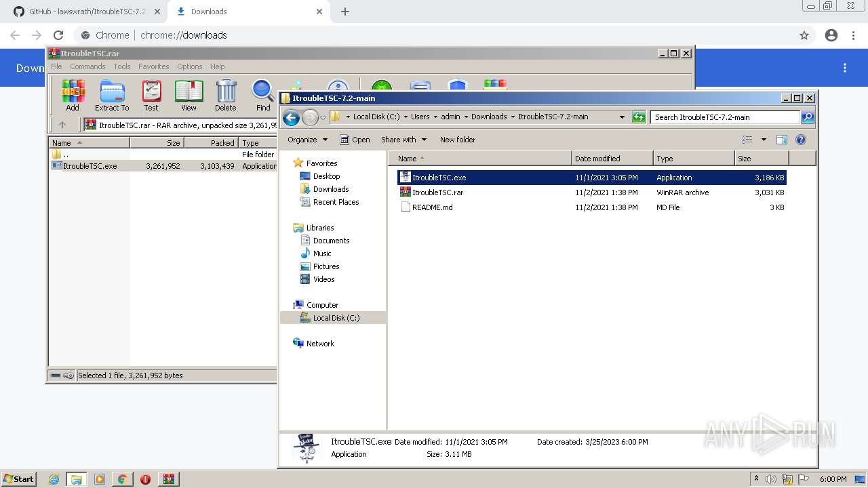Open the Tools menu in WinRAR
The image size is (868, 488).
[x=122, y=66]
